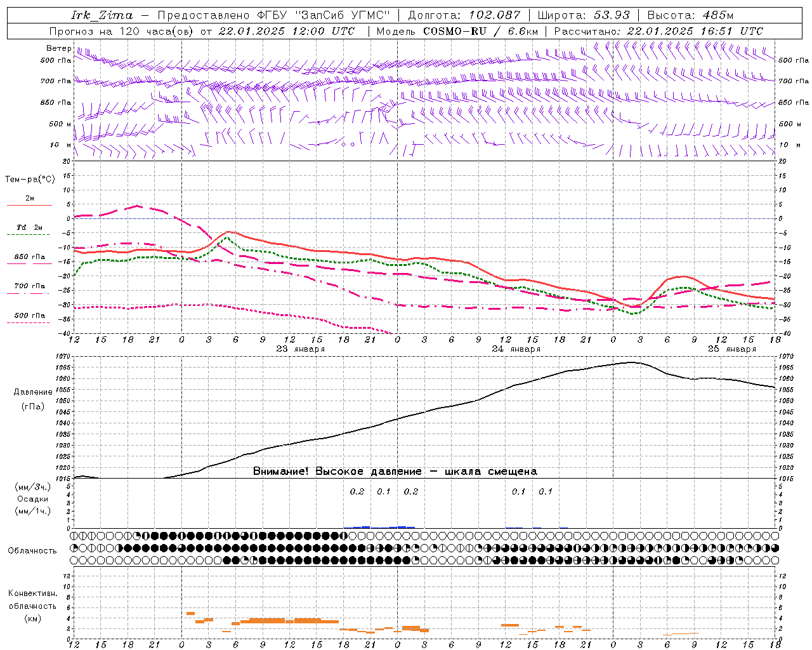Click the (гПа) pressure unit label
Screen dimensions: 812x650
click(33, 407)
